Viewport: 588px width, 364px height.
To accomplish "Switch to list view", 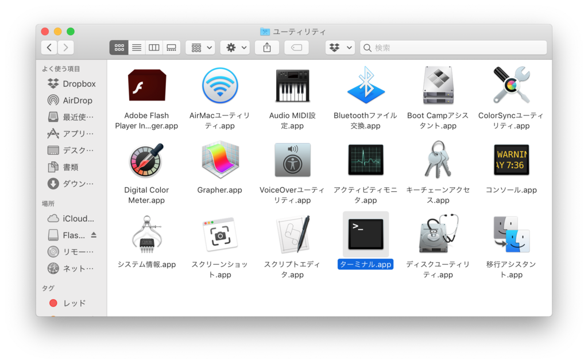I will pyautogui.click(x=137, y=48).
